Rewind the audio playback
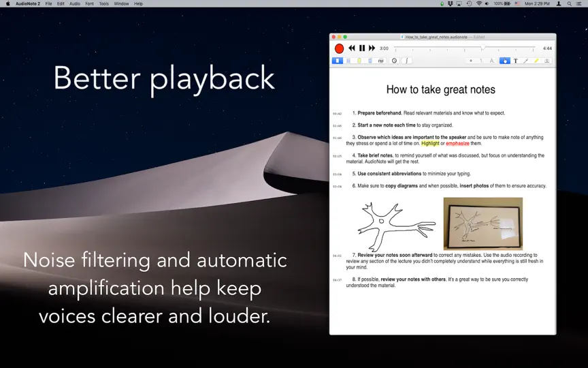The height and width of the screenshot is (368, 588). (352, 48)
